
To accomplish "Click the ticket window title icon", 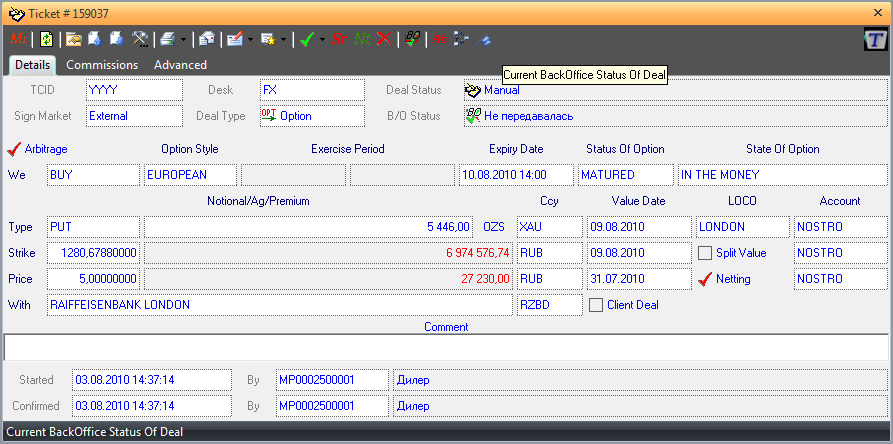I will (17, 13).
